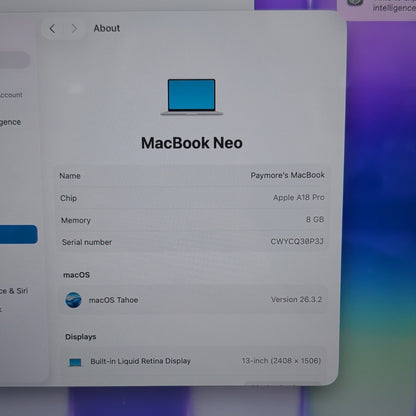Click the 13-inch resolution text
416x416 pixels.
(281, 361)
